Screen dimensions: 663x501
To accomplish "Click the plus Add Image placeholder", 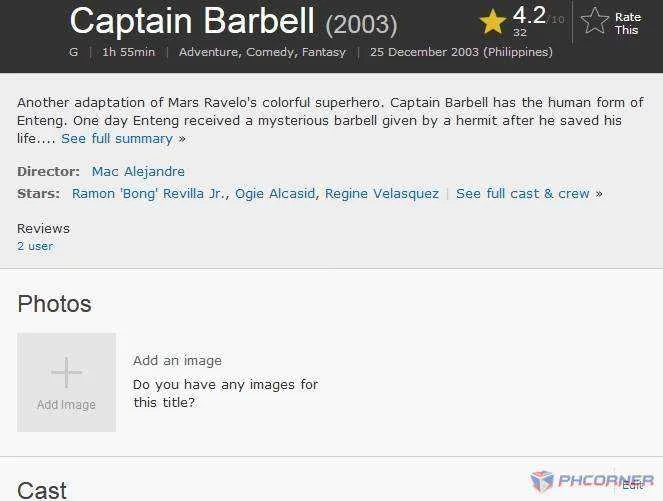I will pyautogui.click(x=66, y=382).
